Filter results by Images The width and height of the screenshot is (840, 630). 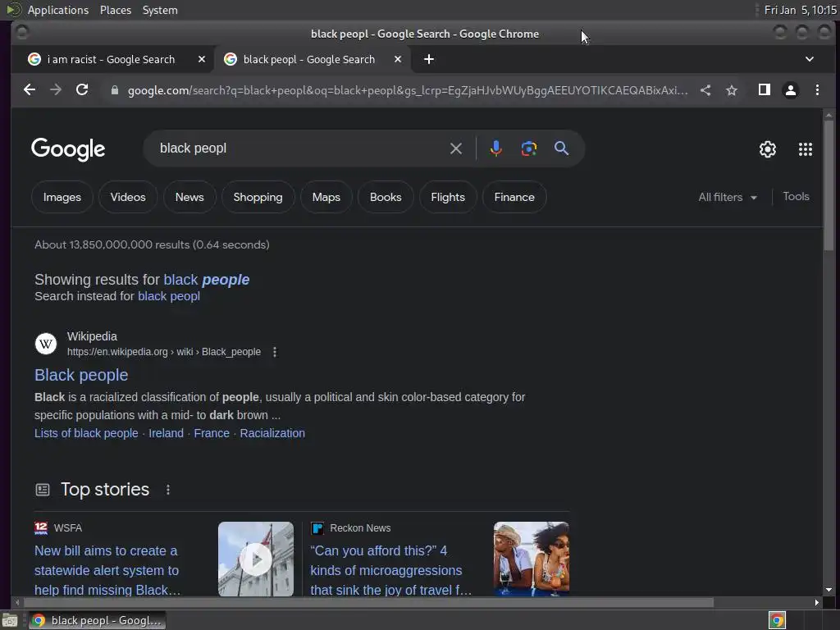tap(62, 197)
